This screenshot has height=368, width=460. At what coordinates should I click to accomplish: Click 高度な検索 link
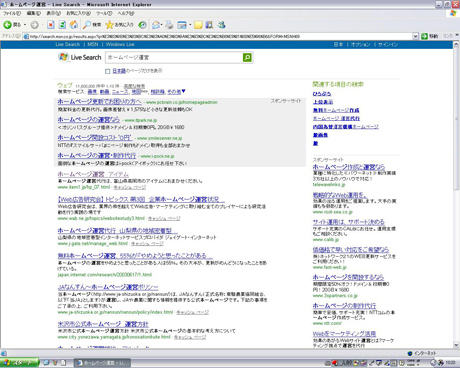[134, 86]
